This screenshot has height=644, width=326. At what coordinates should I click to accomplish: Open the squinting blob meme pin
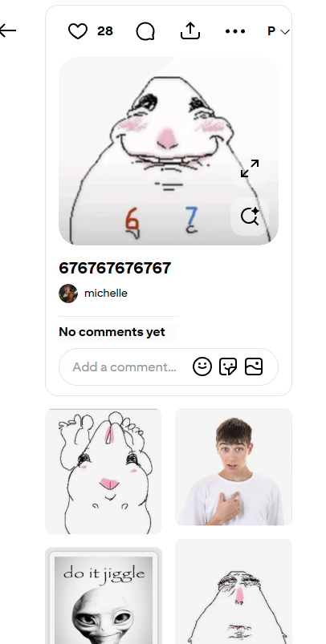point(234,591)
